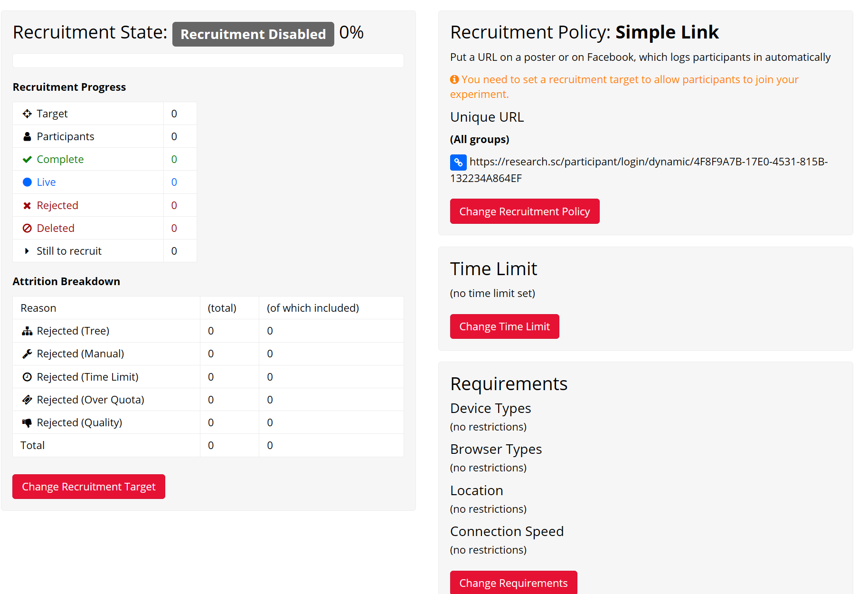Open the Change Time Limit button
Viewport: 868px width, 594px height.
tap(504, 326)
